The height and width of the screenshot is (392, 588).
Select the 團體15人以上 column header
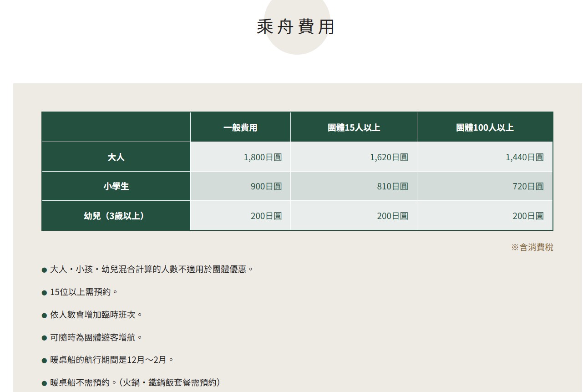(x=354, y=127)
